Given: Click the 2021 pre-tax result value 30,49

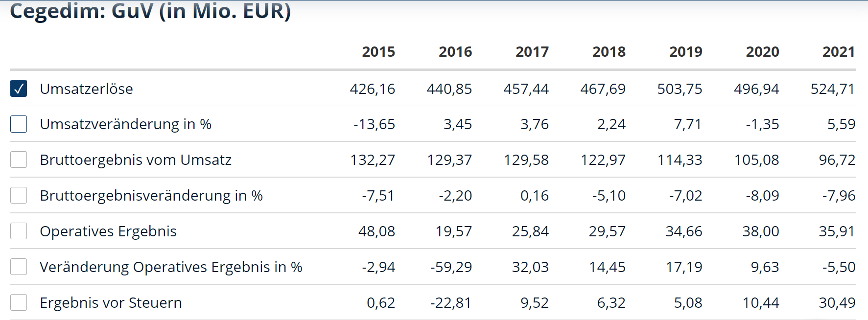Looking at the screenshot, I should pyautogui.click(x=837, y=303).
